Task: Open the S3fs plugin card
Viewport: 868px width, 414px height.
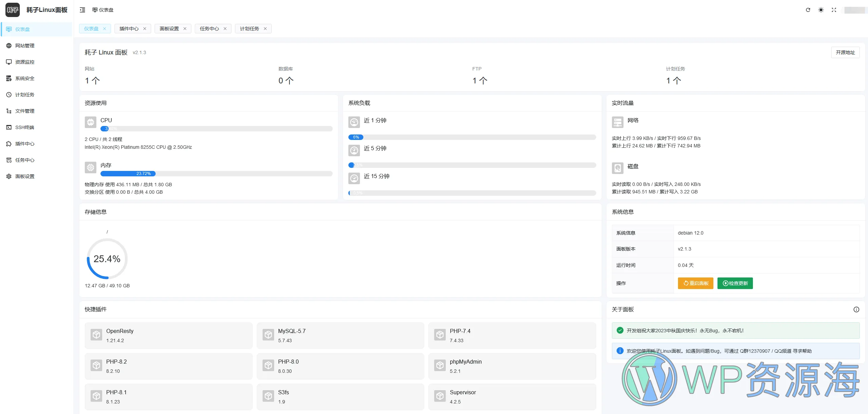Action: (x=341, y=397)
